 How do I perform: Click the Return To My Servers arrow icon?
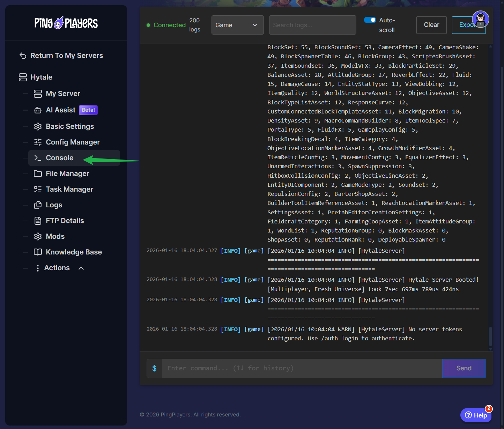[23, 56]
